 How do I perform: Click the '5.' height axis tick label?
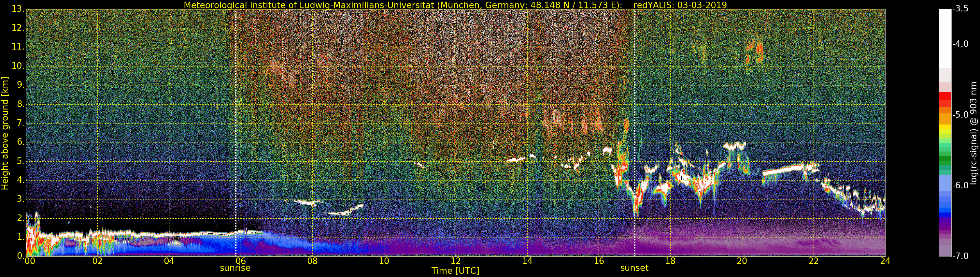click(21, 161)
